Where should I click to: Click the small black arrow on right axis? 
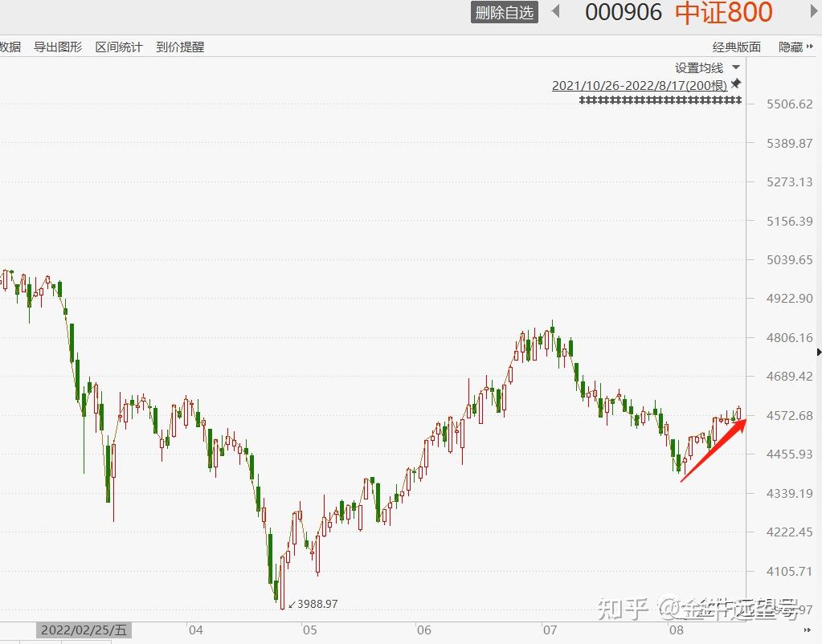[819, 353]
